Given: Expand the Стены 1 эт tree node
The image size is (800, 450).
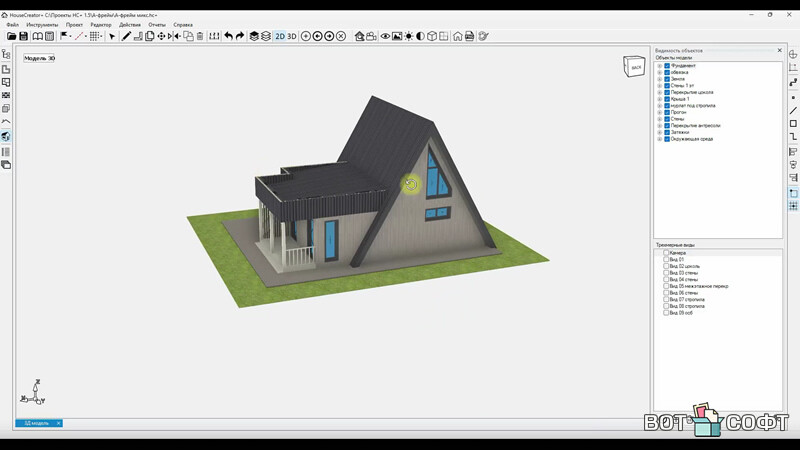Looking at the screenshot, I should (660, 86).
